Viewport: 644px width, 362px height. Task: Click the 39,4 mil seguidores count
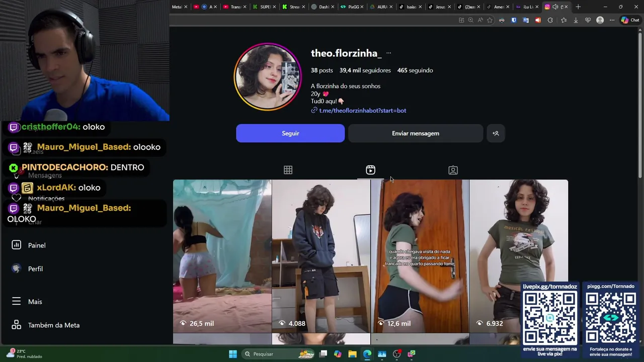(x=365, y=70)
